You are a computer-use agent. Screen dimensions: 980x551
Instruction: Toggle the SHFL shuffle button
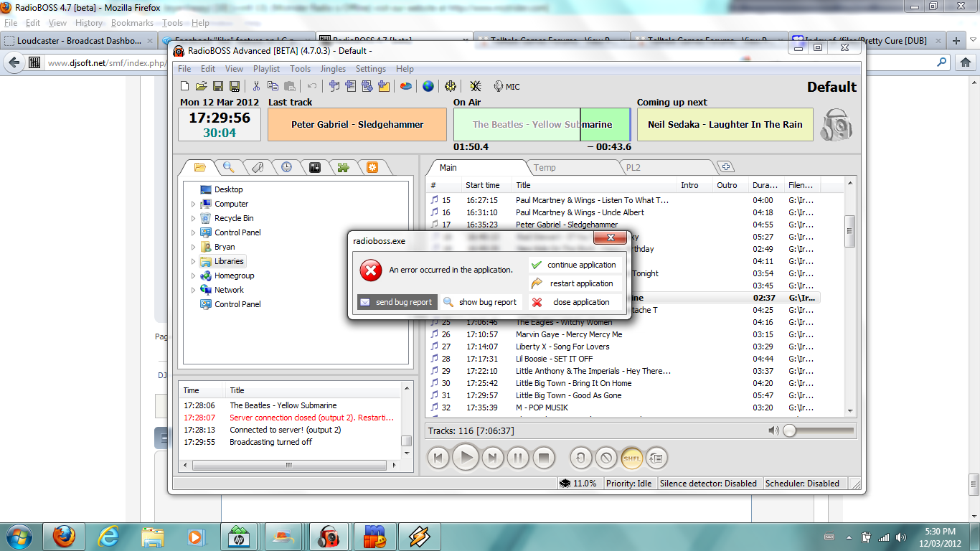click(632, 458)
